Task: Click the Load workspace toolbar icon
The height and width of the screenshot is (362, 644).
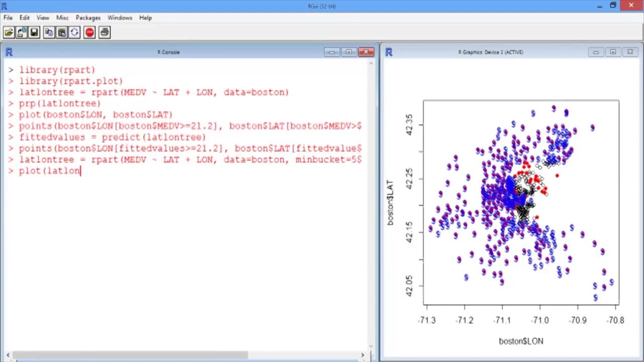Action: point(21,33)
